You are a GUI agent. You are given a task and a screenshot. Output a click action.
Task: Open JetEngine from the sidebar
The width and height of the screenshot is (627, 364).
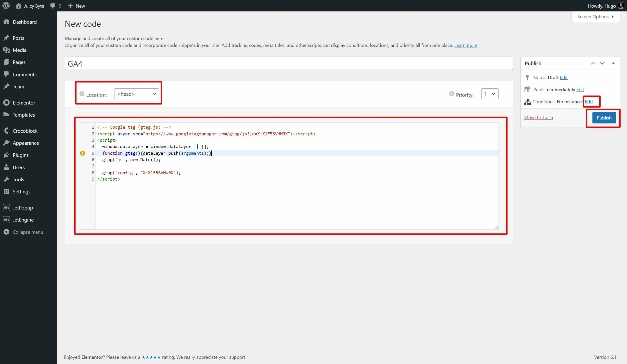click(x=23, y=220)
